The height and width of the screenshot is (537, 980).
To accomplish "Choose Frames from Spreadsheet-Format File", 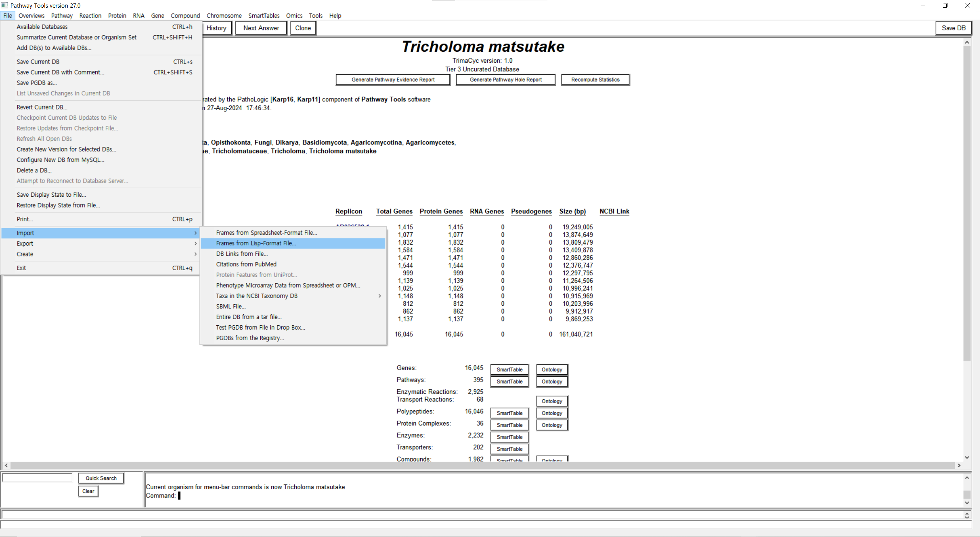I will pyautogui.click(x=293, y=233).
